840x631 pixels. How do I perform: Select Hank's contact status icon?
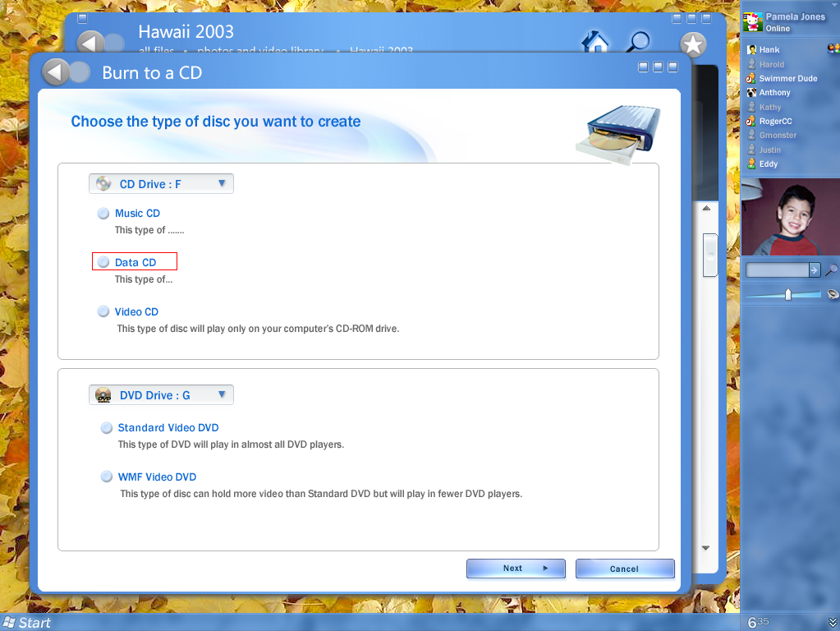click(751, 50)
